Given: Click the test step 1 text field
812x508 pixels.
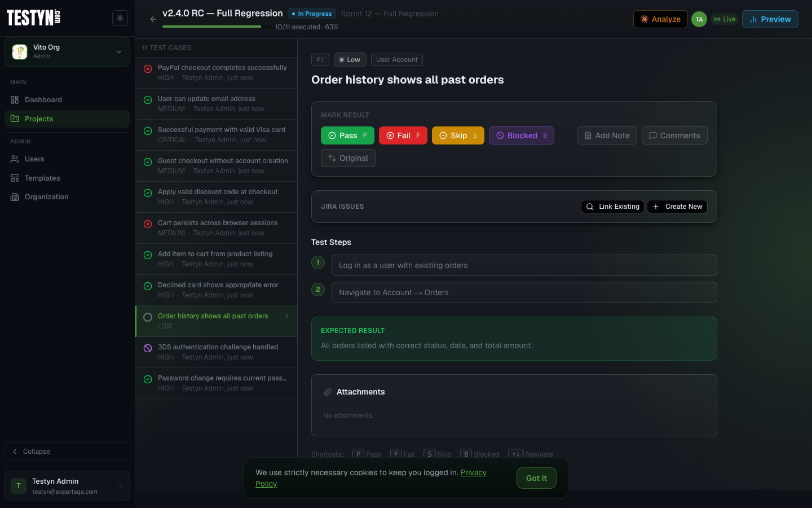Looking at the screenshot, I should click(x=524, y=265).
